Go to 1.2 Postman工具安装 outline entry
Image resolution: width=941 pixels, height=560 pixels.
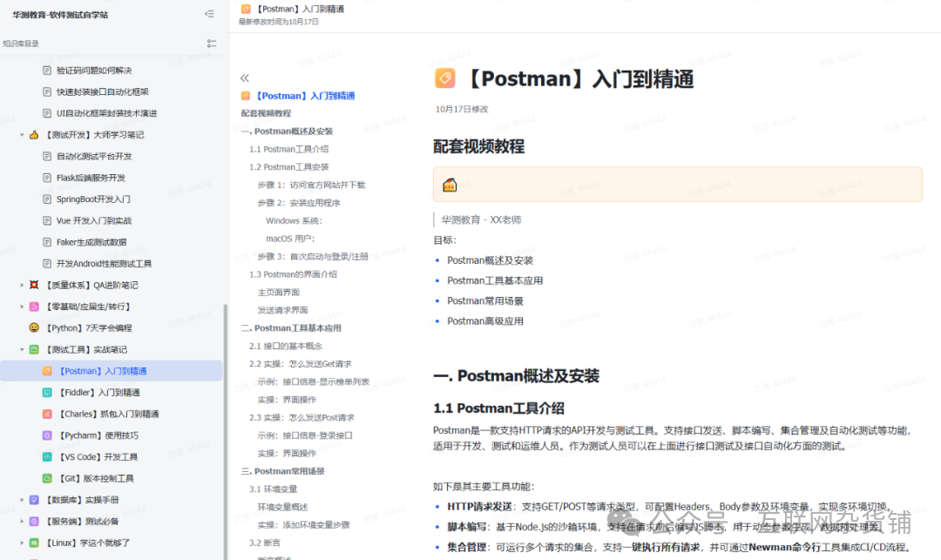288,166
